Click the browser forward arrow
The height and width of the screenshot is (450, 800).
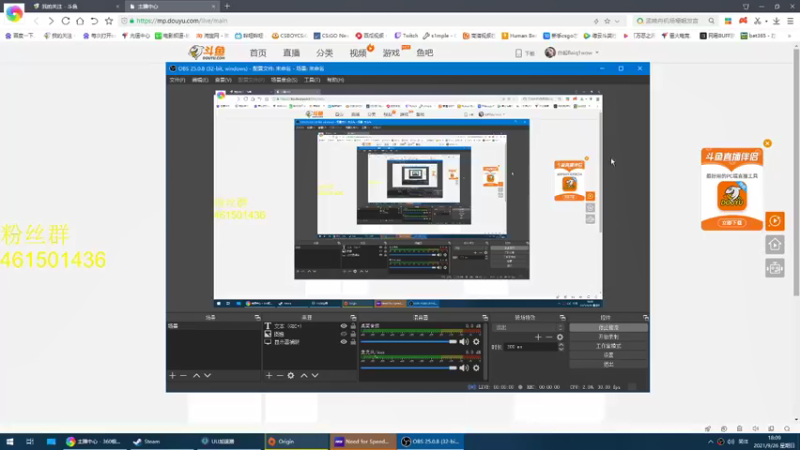tap(51, 21)
